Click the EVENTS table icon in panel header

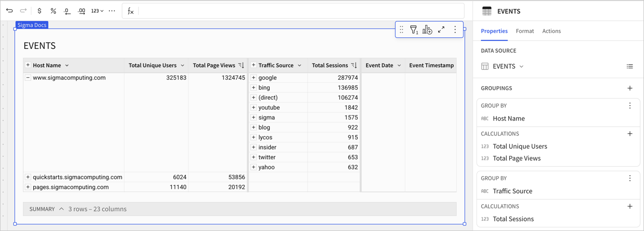point(487,11)
